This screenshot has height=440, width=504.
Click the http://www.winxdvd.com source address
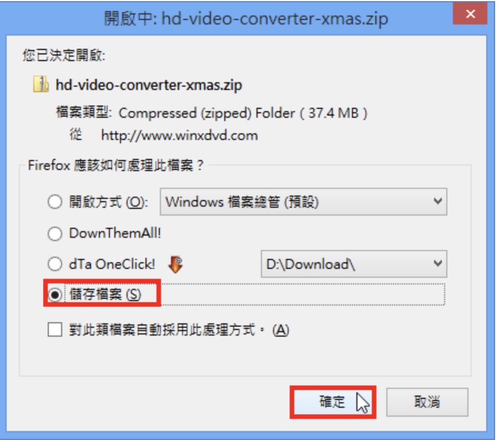(x=179, y=136)
